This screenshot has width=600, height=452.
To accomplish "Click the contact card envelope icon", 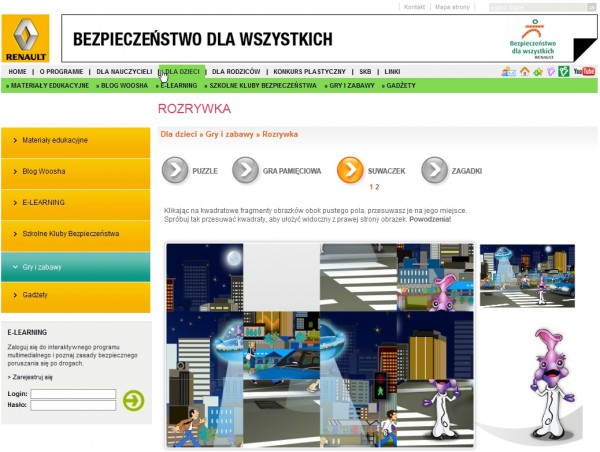I will pos(509,72).
